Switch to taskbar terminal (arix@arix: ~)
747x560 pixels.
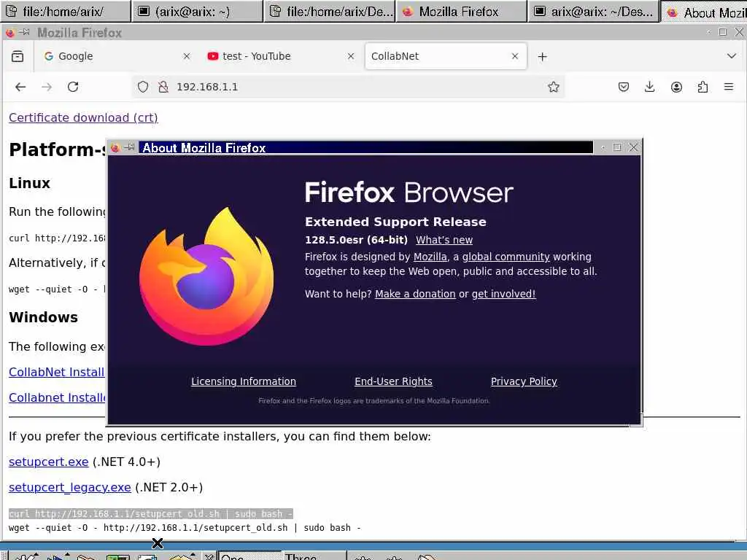tap(197, 12)
